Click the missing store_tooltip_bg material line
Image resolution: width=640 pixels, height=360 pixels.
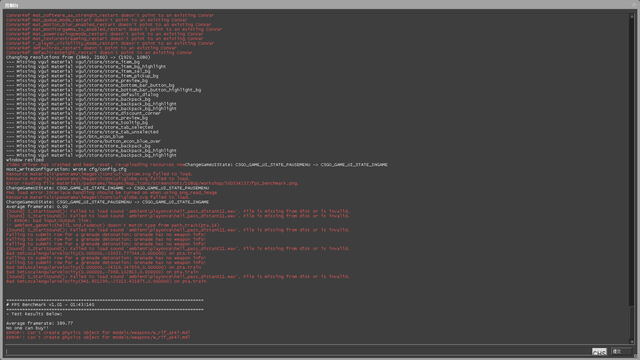click(77, 122)
